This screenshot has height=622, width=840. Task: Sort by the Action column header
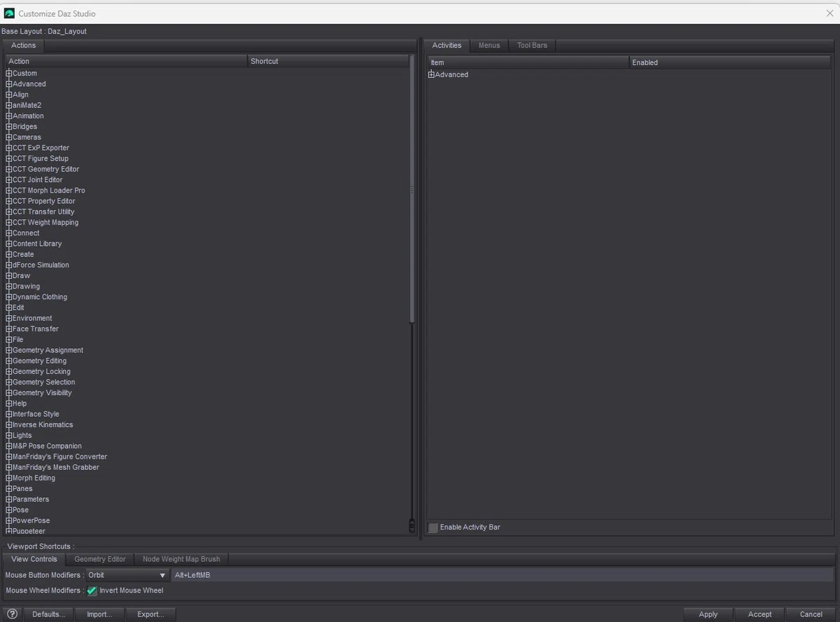127,62
